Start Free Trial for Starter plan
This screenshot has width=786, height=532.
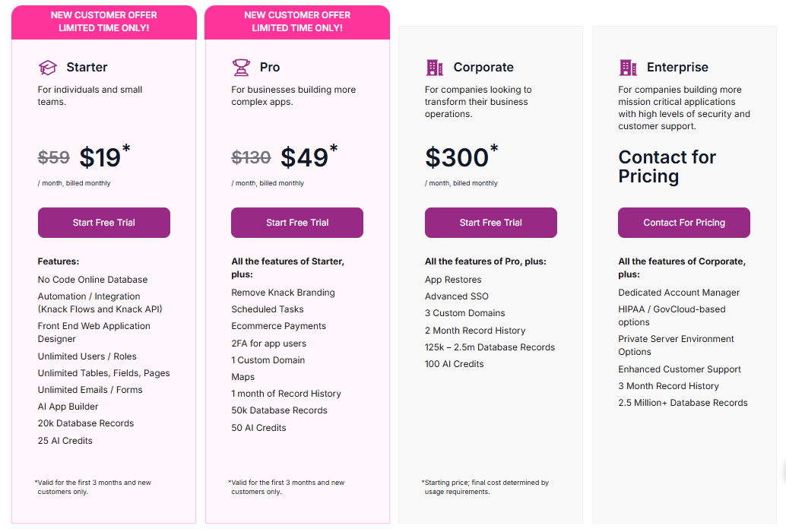(104, 223)
